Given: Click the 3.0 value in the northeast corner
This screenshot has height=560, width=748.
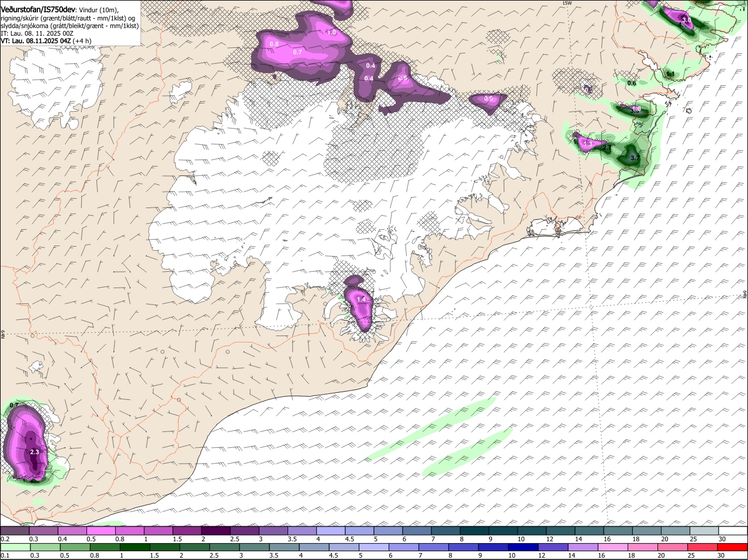Looking at the screenshot, I should click(687, 20).
